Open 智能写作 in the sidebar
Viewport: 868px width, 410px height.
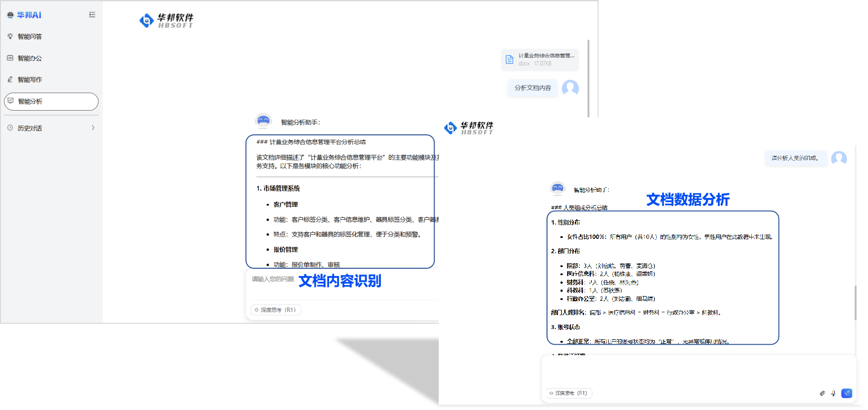[30, 80]
